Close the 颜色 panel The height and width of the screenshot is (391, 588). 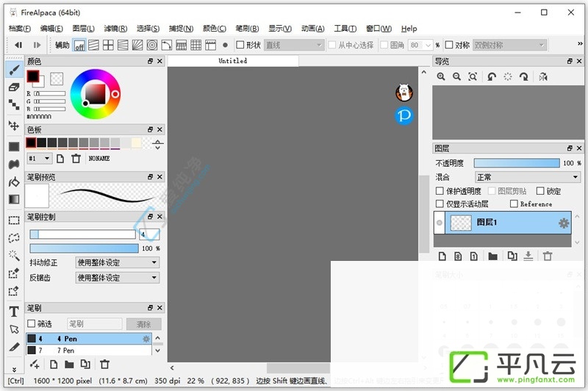[x=159, y=61]
